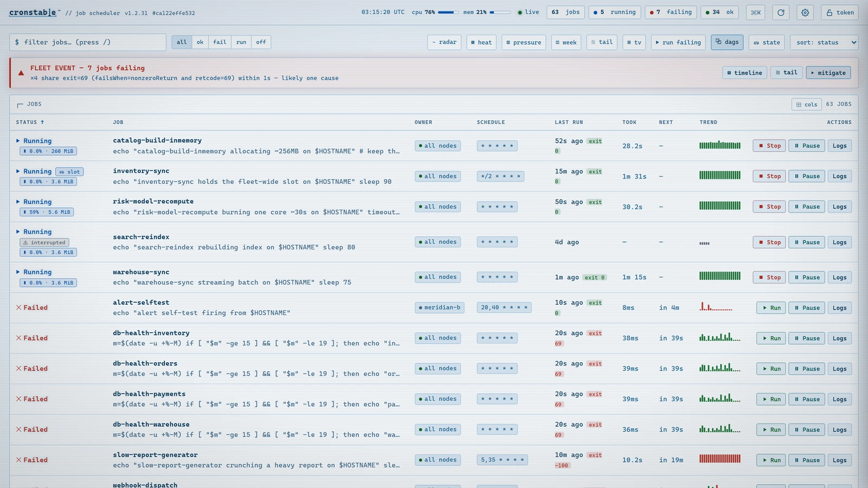Viewport: 868px width, 488px height.
Task: Stop the search-reindex job
Action: (769, 242)
